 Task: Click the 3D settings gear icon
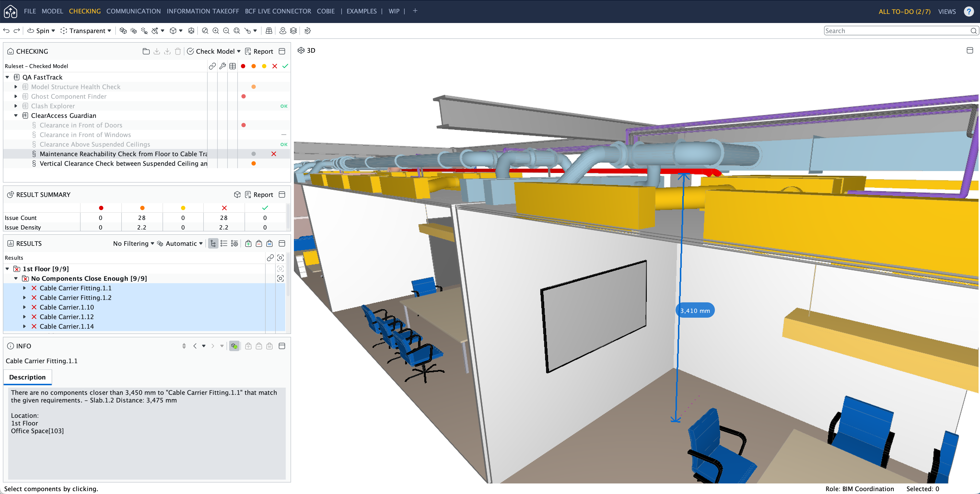click(x=307, y=31)
